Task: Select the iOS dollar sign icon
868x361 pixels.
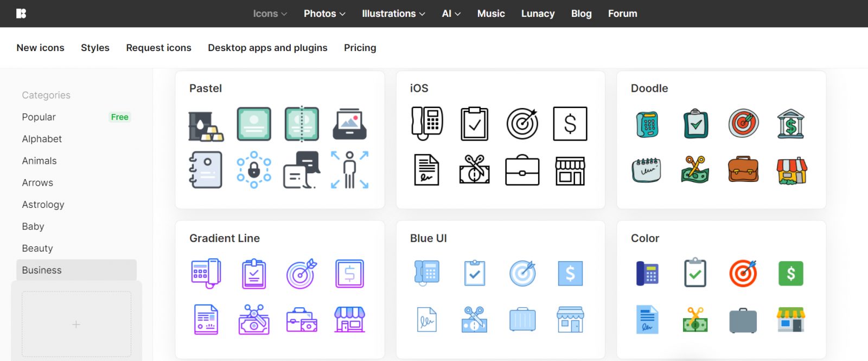Action: pos(570,124)
